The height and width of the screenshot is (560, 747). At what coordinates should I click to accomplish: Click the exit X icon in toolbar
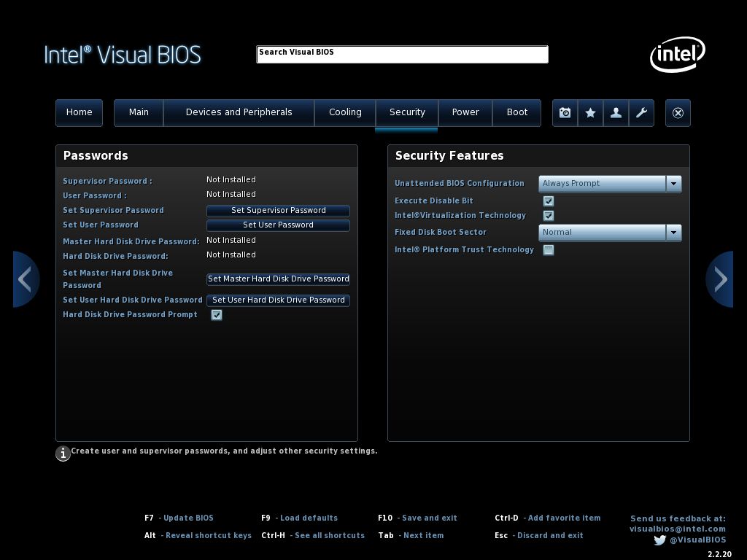click(x=678, y=113)
